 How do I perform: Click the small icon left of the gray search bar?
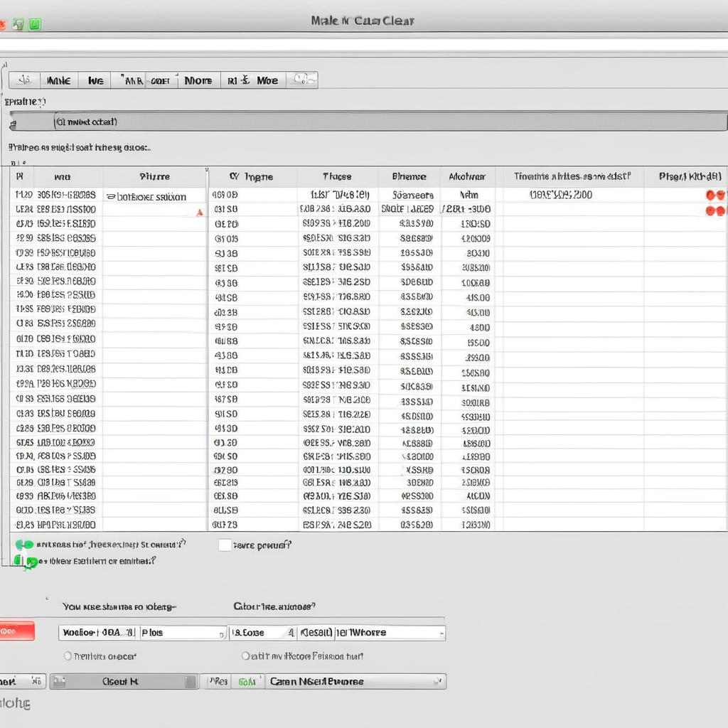coord(13,124)
